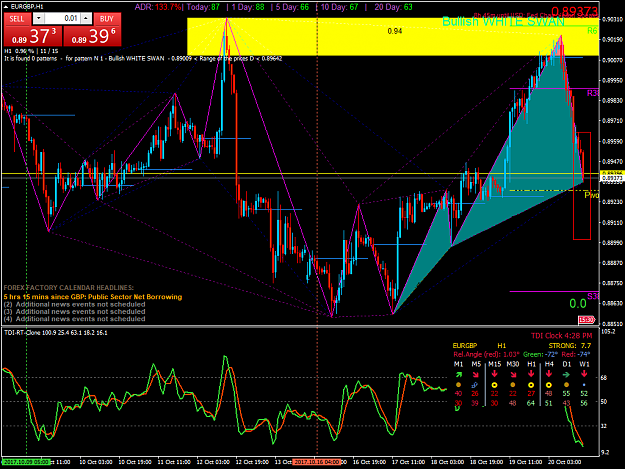625x469 pixels.
Task: Click the EURGBP,H1 chart title
Action: point(27,7)
